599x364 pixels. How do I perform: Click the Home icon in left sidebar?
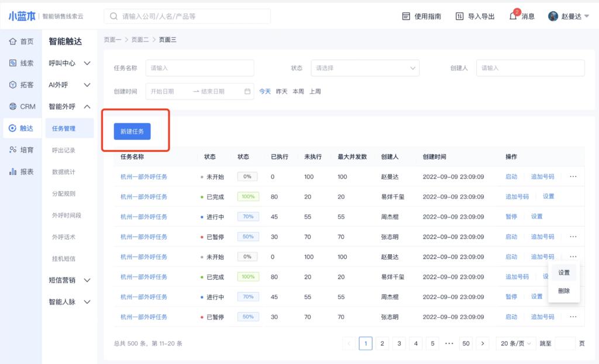13,41
